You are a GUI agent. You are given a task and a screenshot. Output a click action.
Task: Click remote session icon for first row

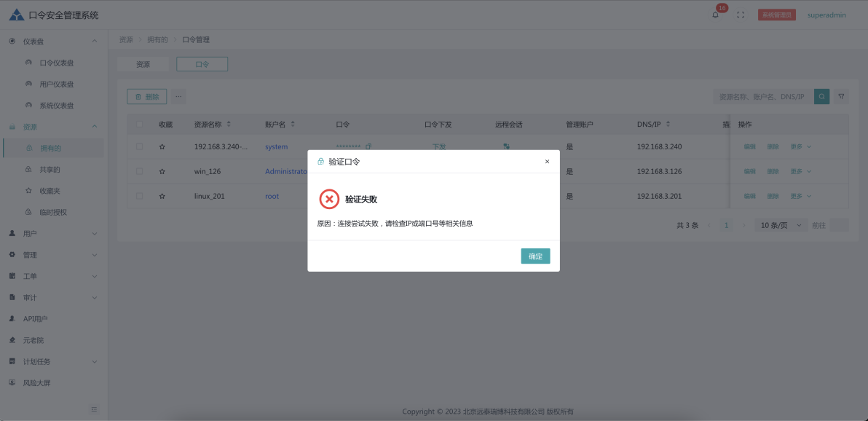pyautogui.click(x=506, y=146)
